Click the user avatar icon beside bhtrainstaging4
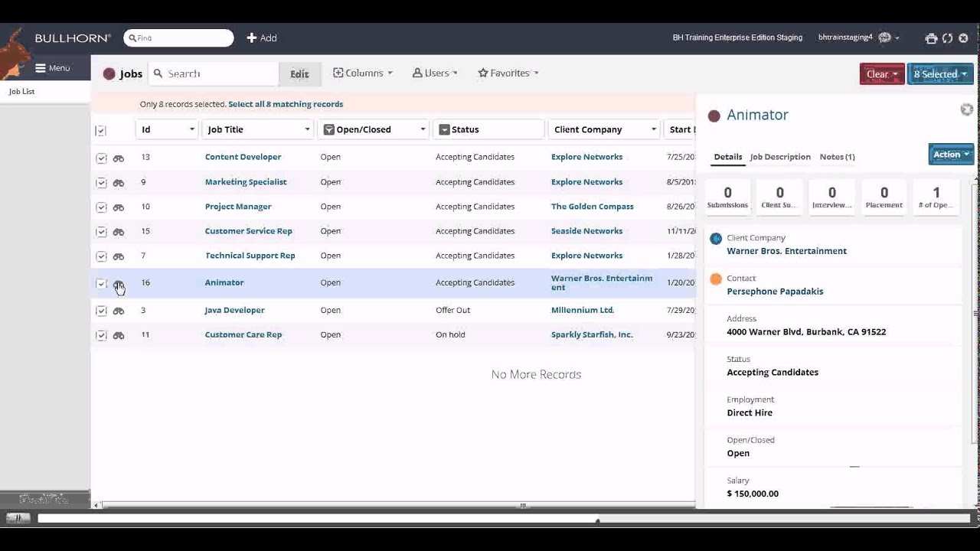The width and height of the screenshot is (980, 551). click(x=885, y=37)
